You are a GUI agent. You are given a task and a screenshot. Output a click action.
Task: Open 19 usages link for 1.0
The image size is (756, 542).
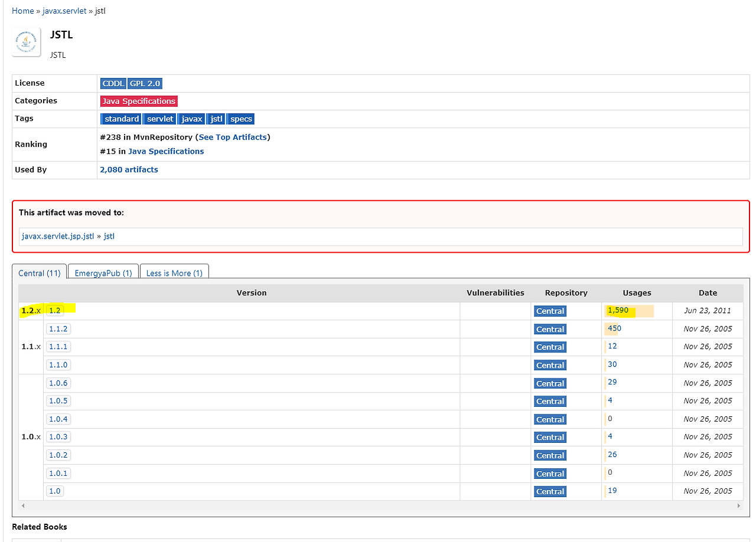[x=612, y=491]
